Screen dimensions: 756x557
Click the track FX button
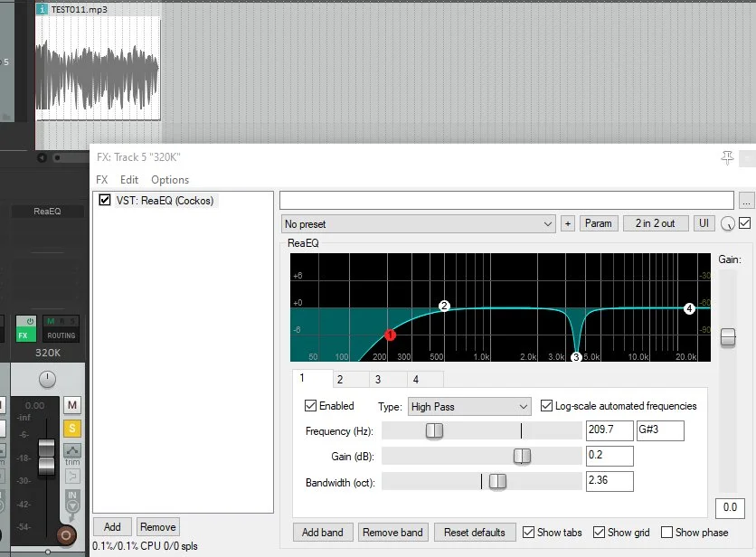tap(25, 328)
